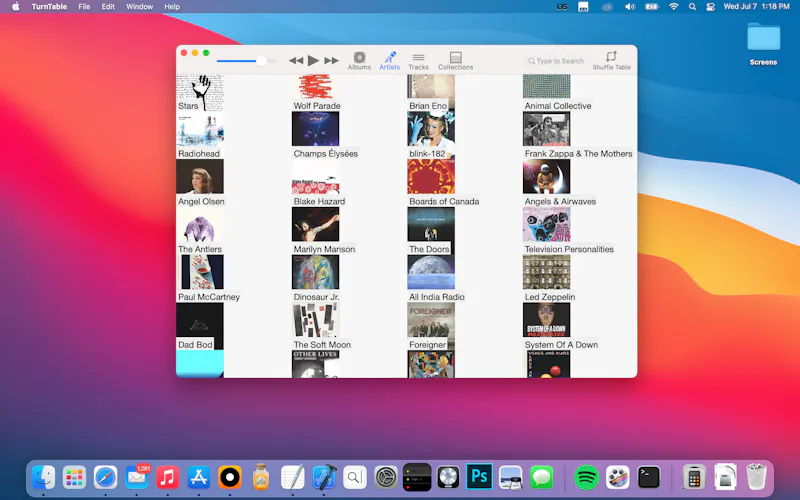Open the Music app in dock
The height and width of the screenshot is (500, 800).
[x=167, y=478]
